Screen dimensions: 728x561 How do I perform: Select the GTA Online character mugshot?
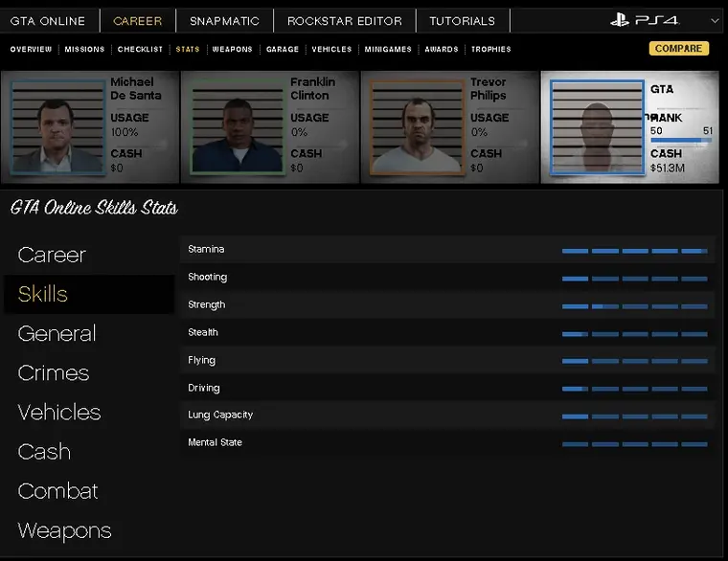click(x=597, y=128)
